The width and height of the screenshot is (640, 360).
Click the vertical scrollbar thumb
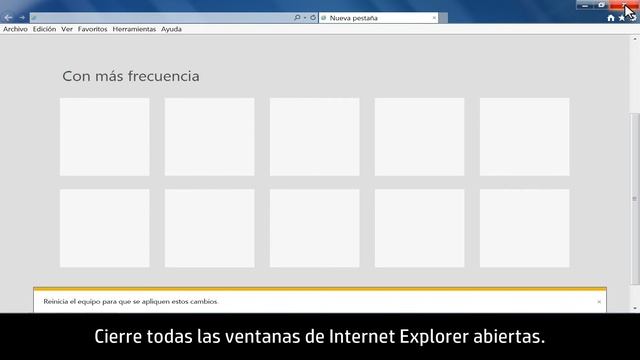635,198
